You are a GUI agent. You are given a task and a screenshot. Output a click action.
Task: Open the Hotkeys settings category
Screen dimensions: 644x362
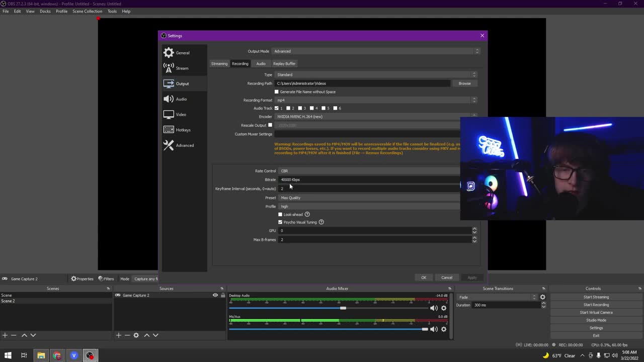tap(184, 130)
